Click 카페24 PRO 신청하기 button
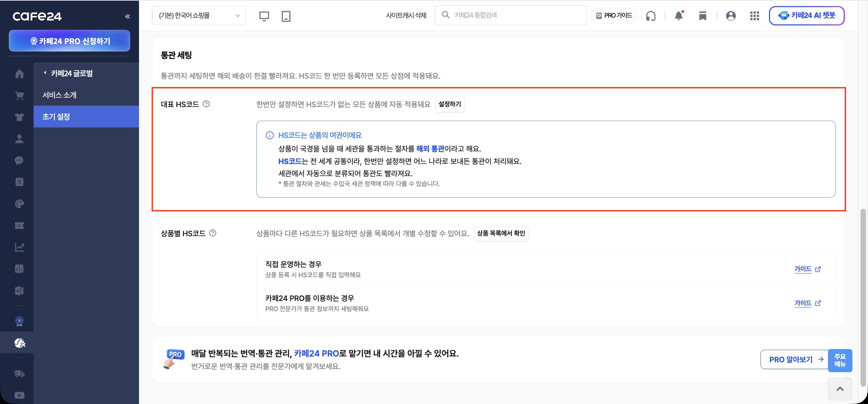 pos(70,41)
